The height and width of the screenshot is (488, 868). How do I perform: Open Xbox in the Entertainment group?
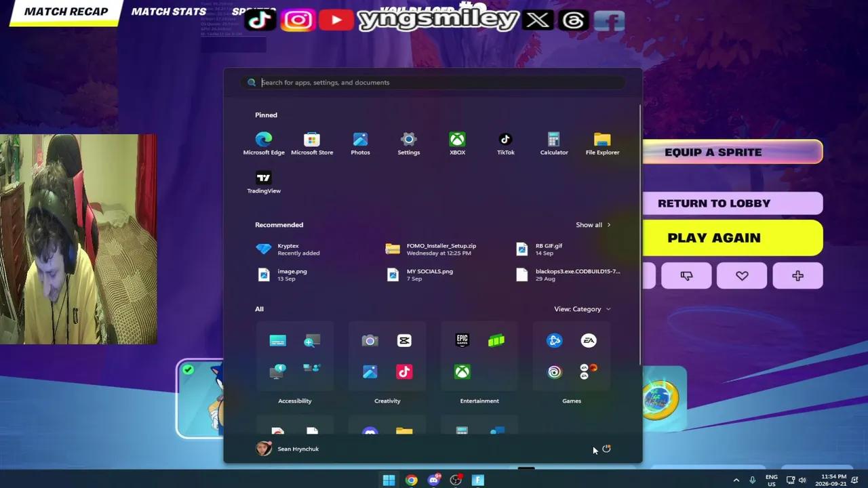click(462, 371)
